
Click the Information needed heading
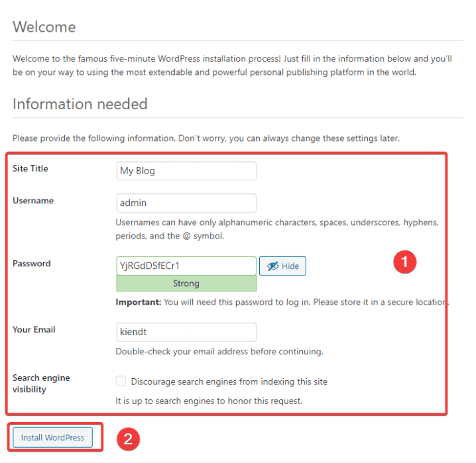80,104
